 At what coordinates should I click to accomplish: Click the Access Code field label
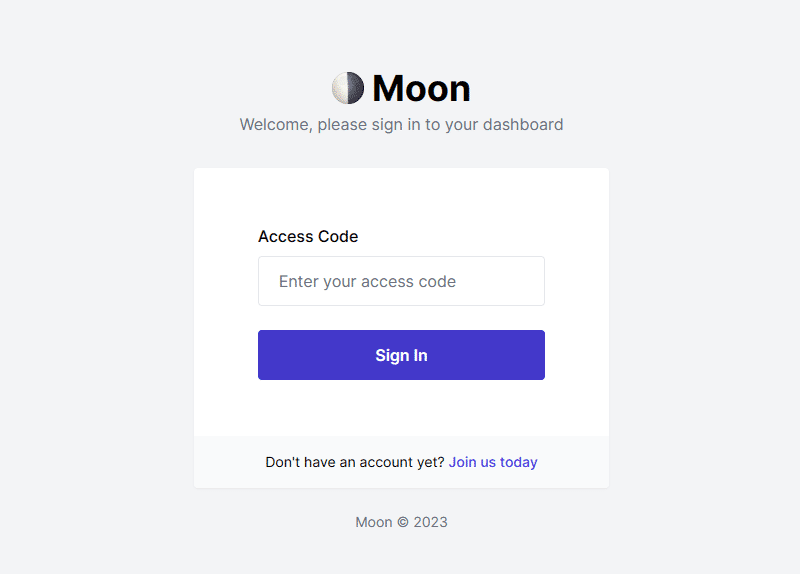coord(308,237)
